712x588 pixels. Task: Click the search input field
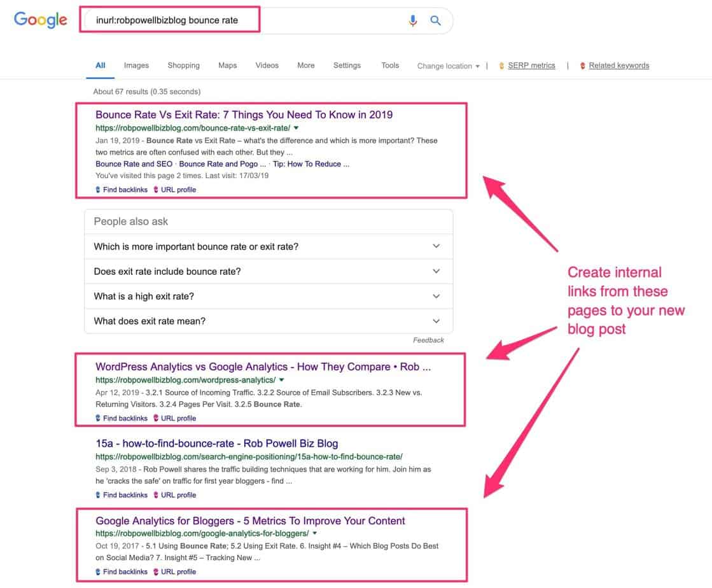(x=191, y=20)
